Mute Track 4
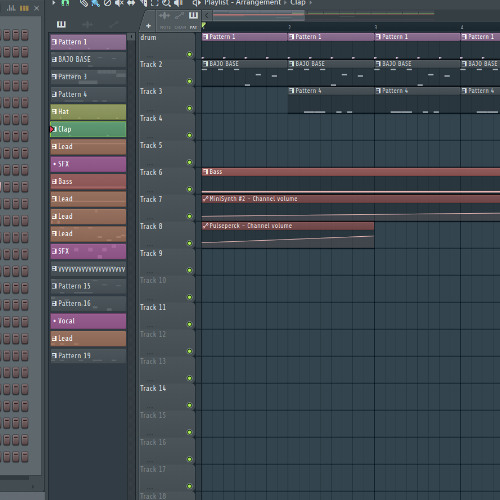The width and height of the screenshot is (500, 500). coord(189,135)
